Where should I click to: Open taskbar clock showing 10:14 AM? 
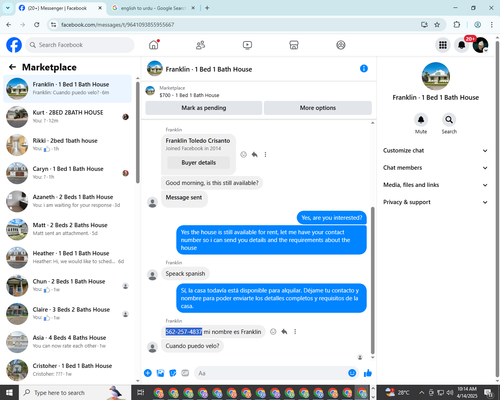point(467,392)
